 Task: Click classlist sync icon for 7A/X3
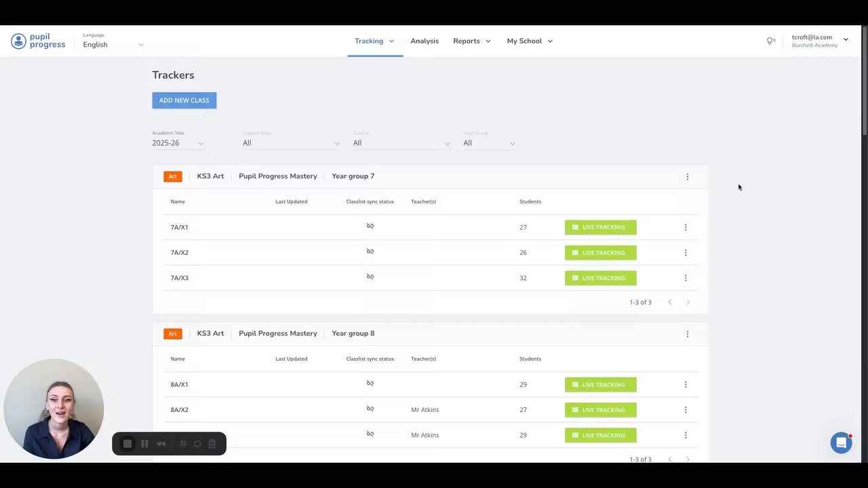click(370, 276)
